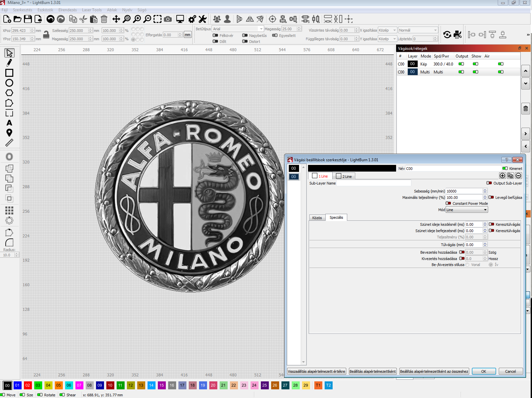Delete selected layer with trash icon
Screen dimensions: 532x398
pos(526,108)
